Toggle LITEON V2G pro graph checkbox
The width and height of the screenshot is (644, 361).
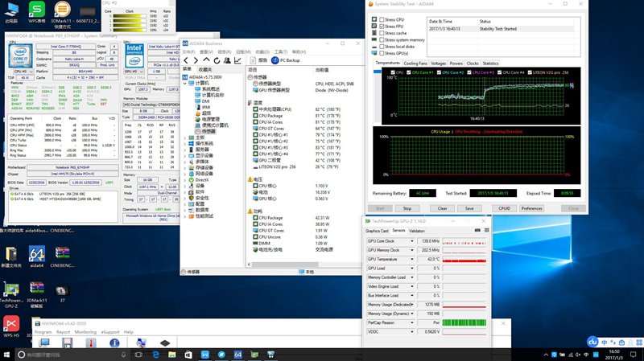(530, 72)
